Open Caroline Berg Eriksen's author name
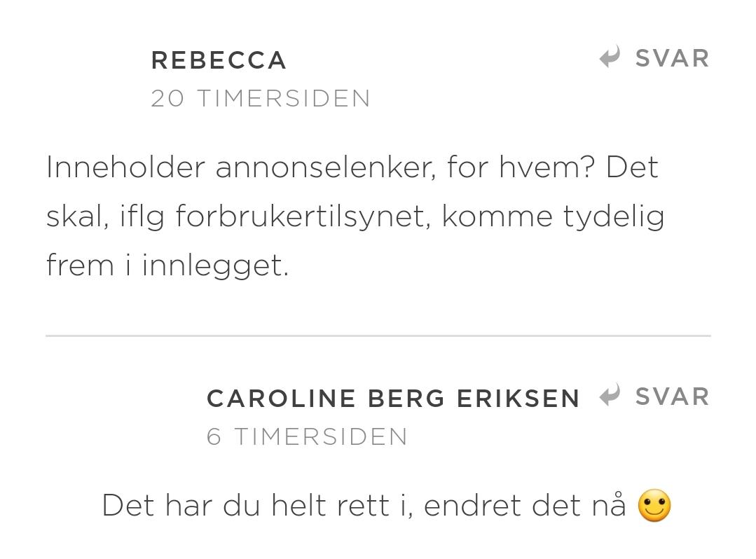Viewport: 756px width, 559px height. pyautogui.click(x=392, y=399)
